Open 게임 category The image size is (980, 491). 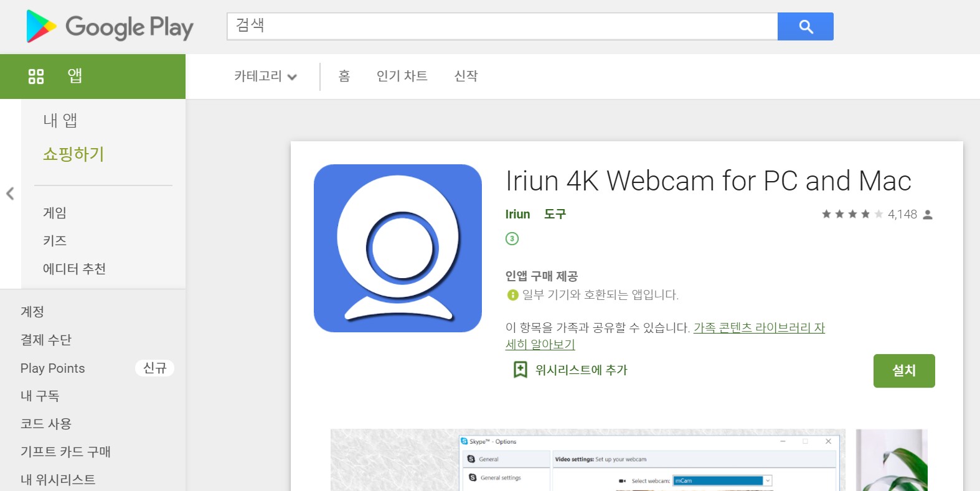coord(55,213)
